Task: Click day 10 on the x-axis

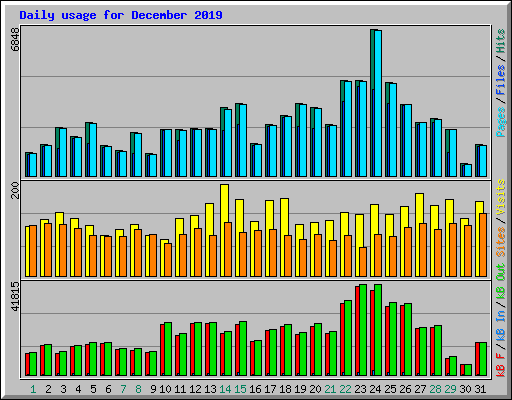Action: coord(165,389)
